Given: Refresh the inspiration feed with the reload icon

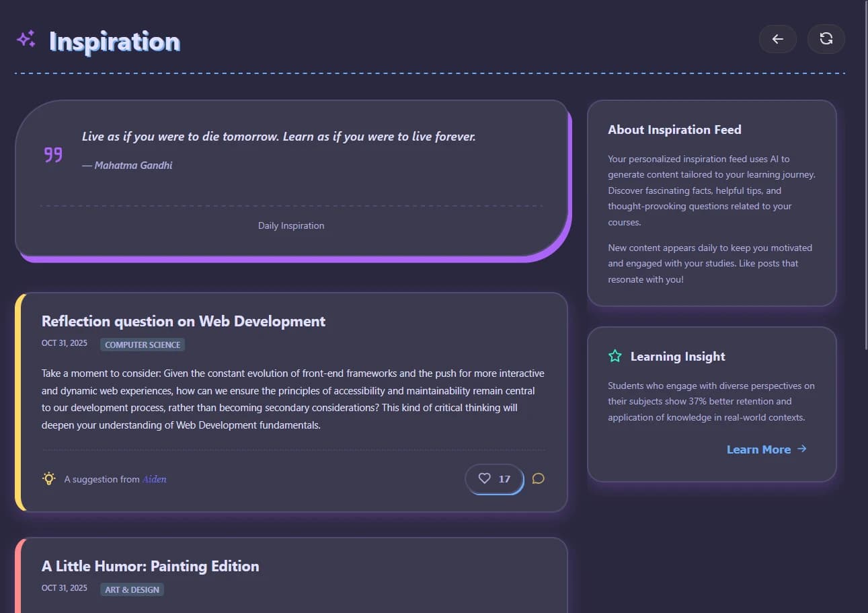Looking at the screenshot, I should pos(826,39).
